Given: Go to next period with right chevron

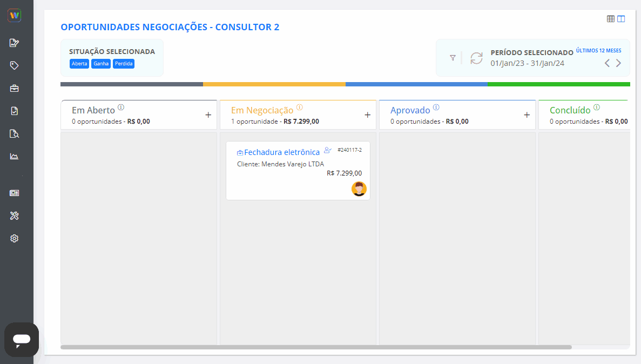Looking at the screenshot, I should 619,63.
